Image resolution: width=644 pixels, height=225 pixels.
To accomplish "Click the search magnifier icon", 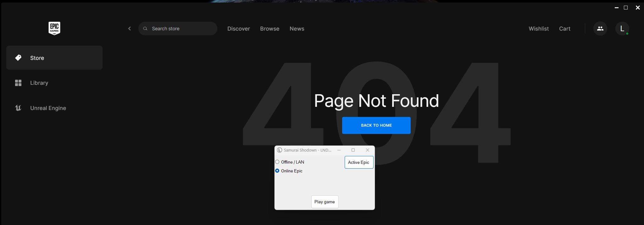I will [x=145, y=29].
